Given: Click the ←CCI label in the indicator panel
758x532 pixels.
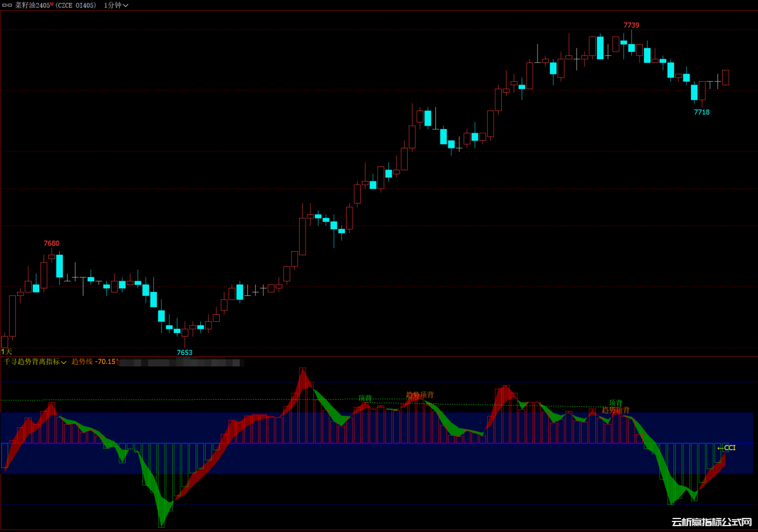Looking at the screenshot, I should point(726,448).
